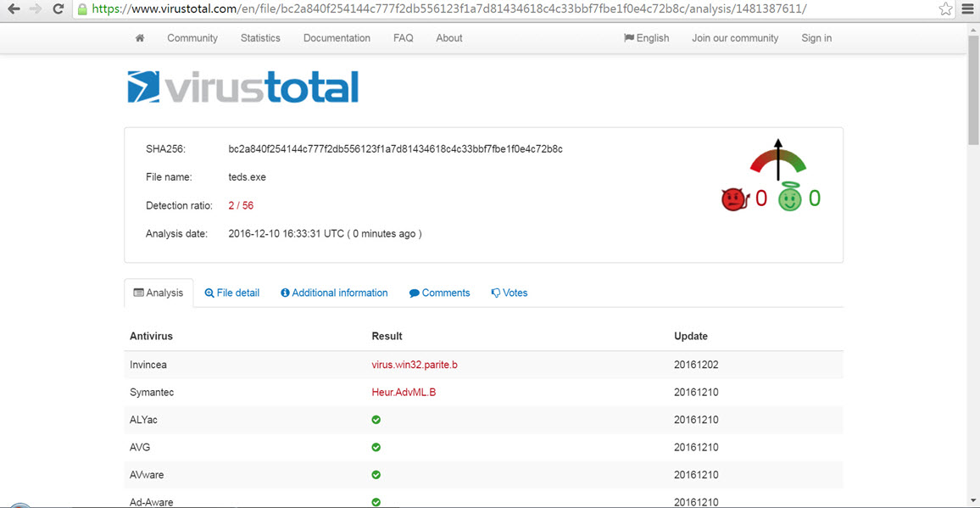Screen dimensions: 980x508
Task: Click the 20161202 update date for Invincea
Action: coord(696,365)
